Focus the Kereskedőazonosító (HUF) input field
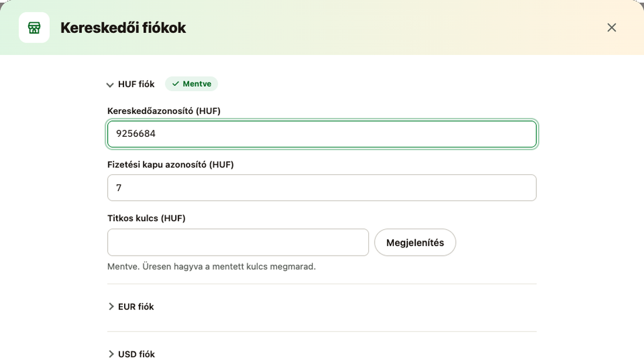 [x=321, y=134]
